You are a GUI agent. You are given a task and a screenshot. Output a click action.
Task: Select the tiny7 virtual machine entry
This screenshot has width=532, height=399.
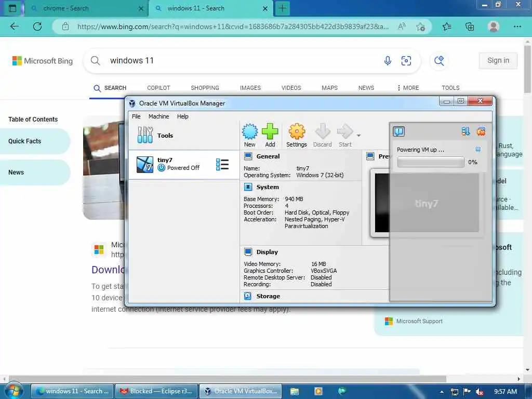point(183,164)
